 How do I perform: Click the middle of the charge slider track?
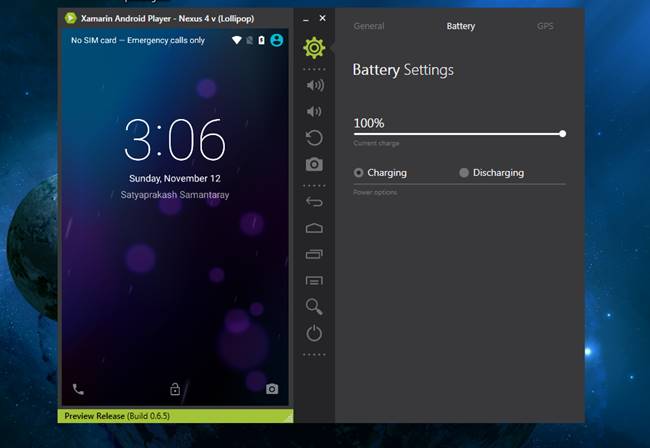(x=458, y=134)
